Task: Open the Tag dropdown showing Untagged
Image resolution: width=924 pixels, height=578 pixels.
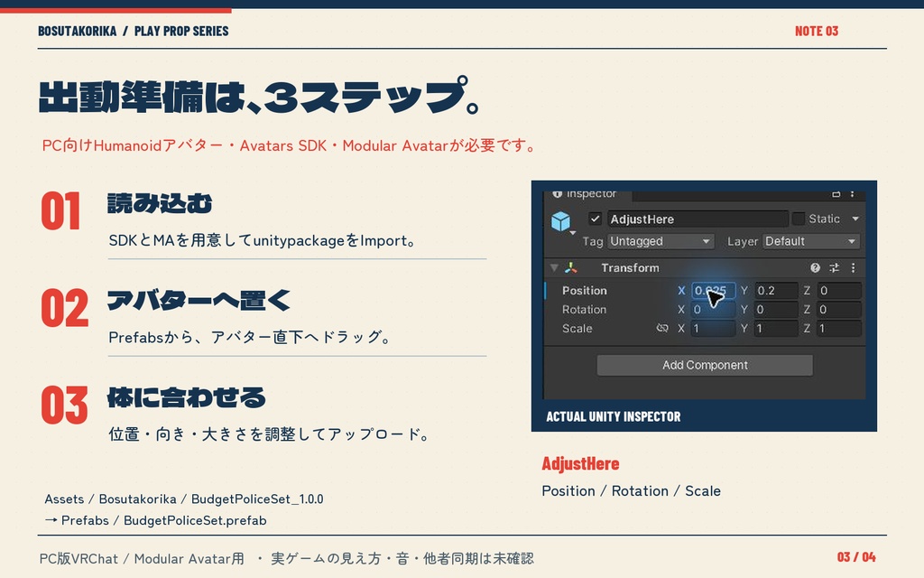Action: (x=661, y=241)
